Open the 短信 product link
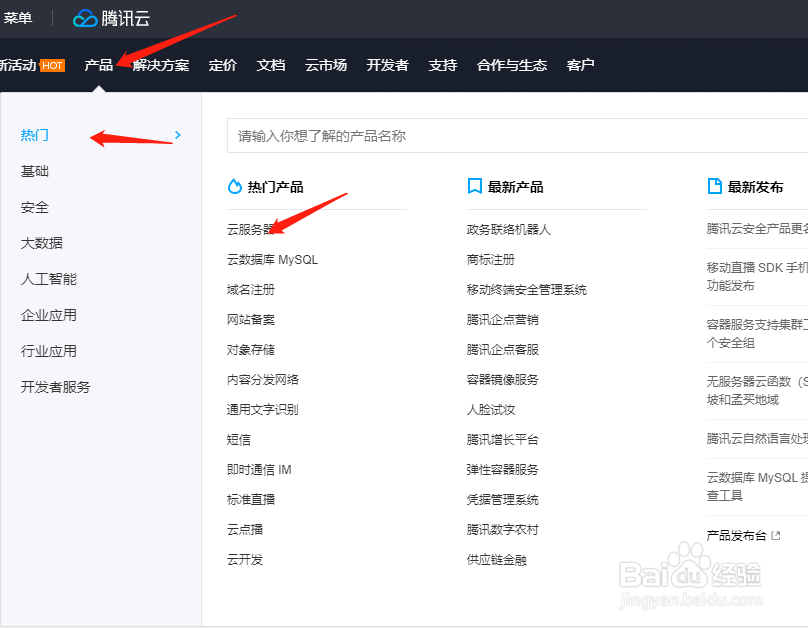This screenshot has height=628, width=808. point(239,439)
